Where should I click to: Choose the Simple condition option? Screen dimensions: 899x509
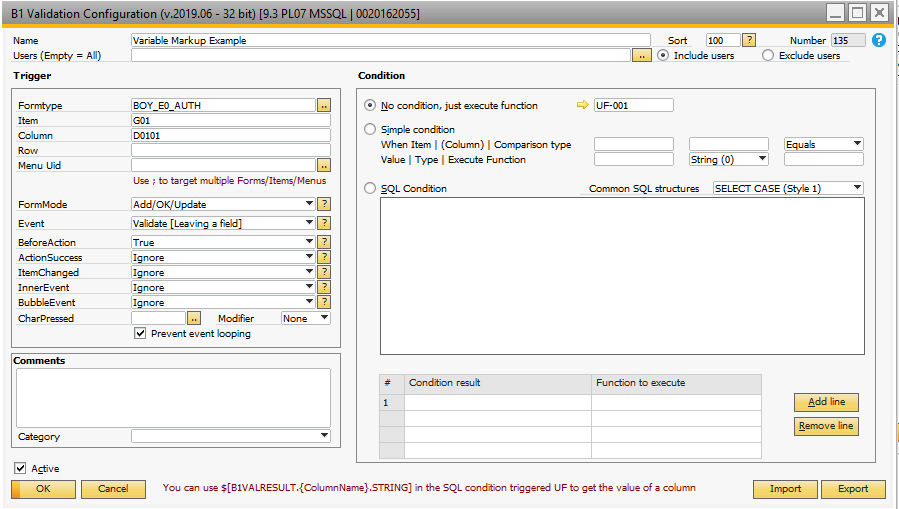coord(370,130)
